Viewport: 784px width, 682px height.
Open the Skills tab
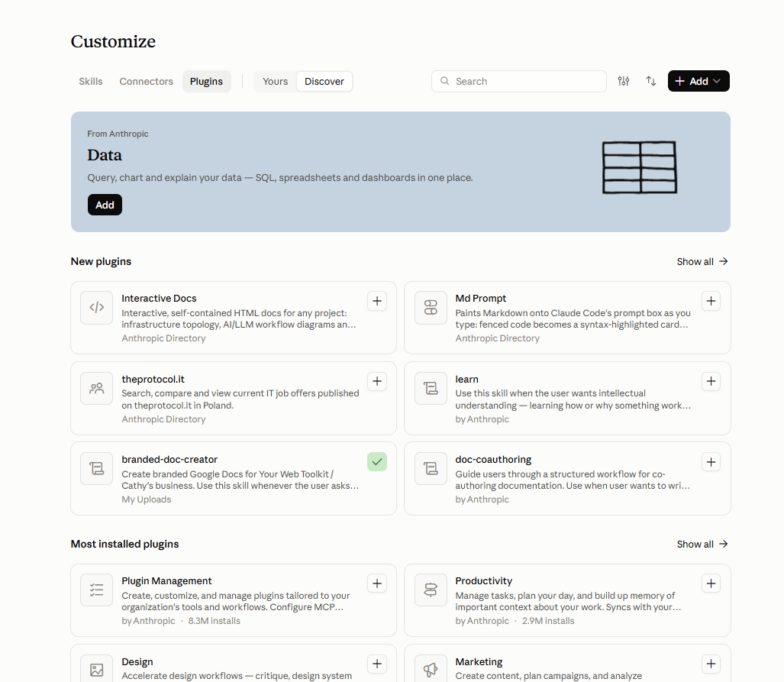91,82
